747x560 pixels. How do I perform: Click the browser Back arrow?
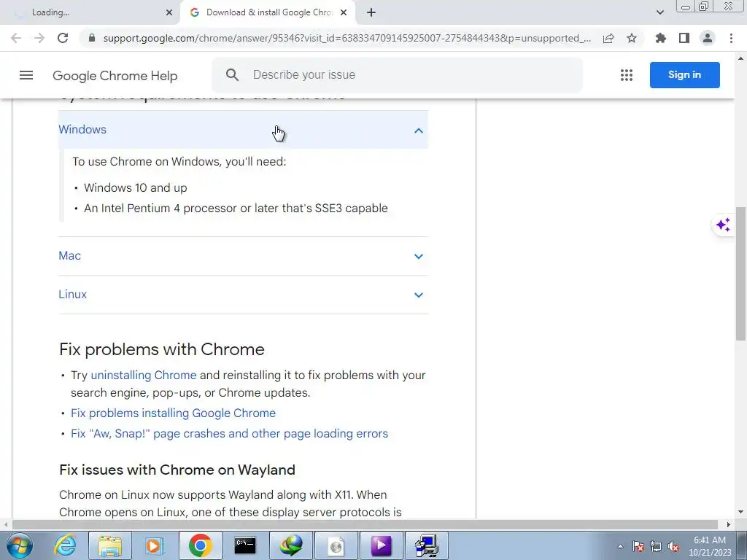pos(16,38)
